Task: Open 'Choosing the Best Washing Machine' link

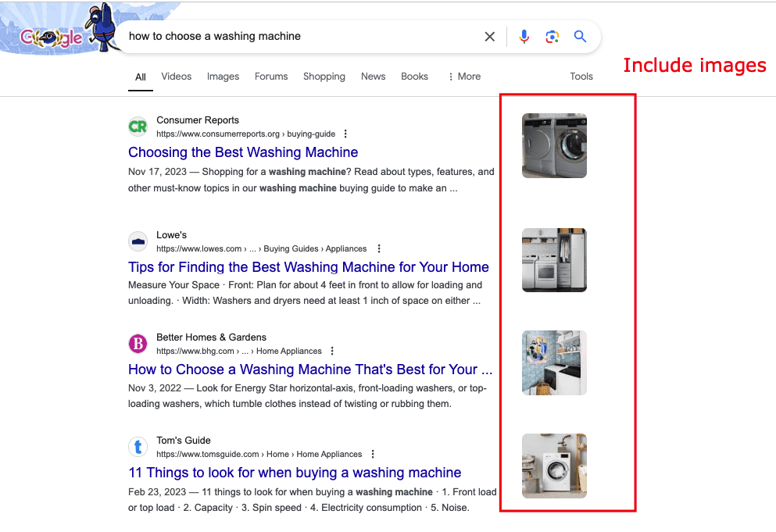Action: point(242,152)
